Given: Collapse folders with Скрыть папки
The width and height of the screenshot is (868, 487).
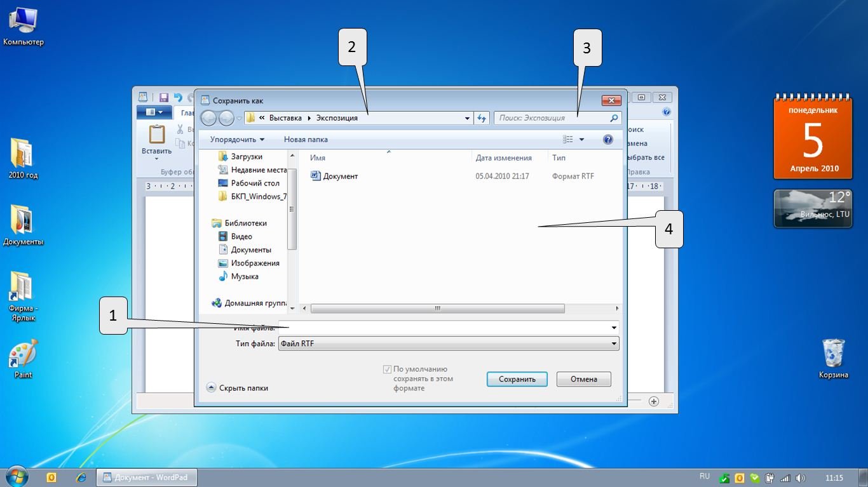Looking at the screenshot, I should (x=238, y=387).
